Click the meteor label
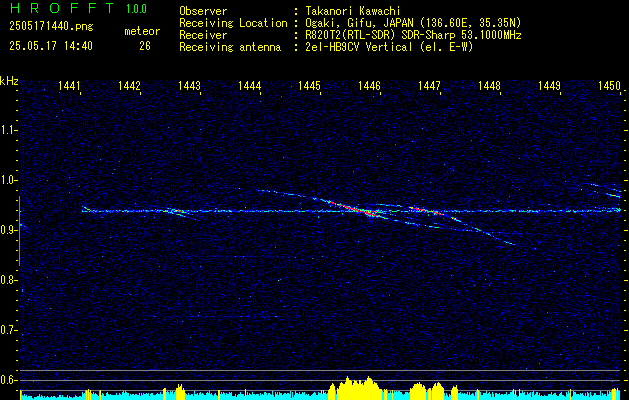The width and height of the screenshot is (629, 400). [x=142, y=31]
